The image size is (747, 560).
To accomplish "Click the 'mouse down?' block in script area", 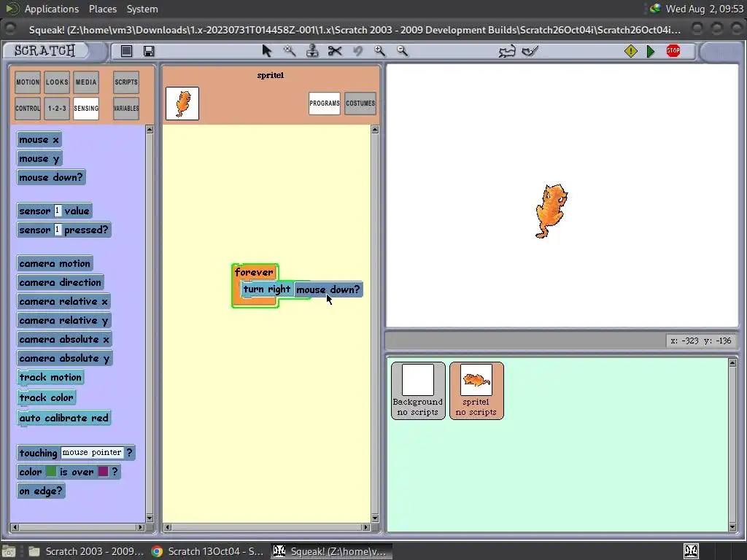I will 328,289.
